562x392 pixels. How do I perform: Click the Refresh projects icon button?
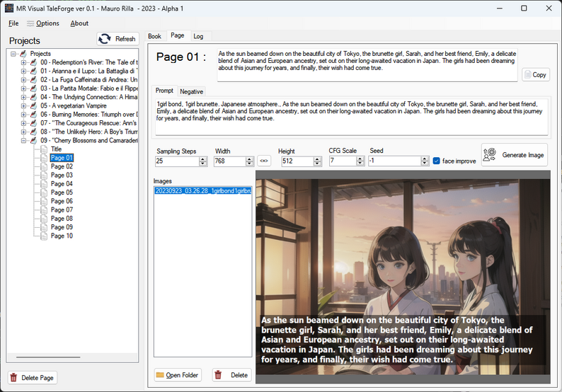click(105, 39)
